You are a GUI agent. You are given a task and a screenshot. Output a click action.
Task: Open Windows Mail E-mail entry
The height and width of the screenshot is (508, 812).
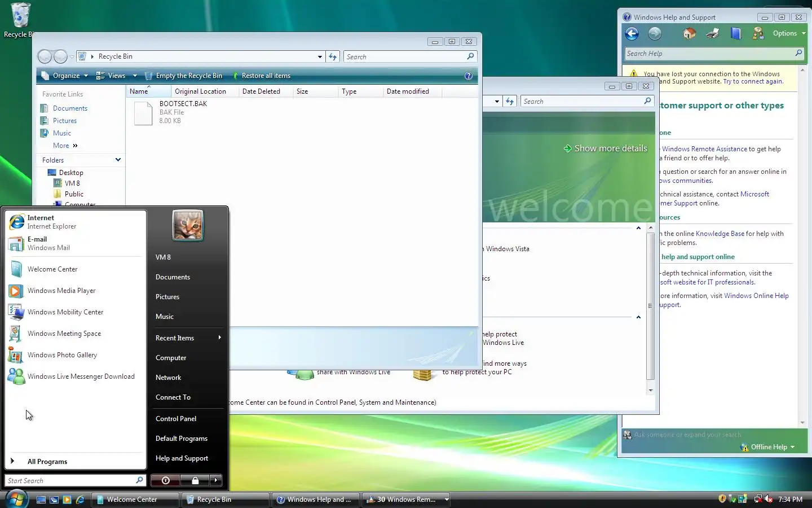pyautogui.click(x=76, y=243)
